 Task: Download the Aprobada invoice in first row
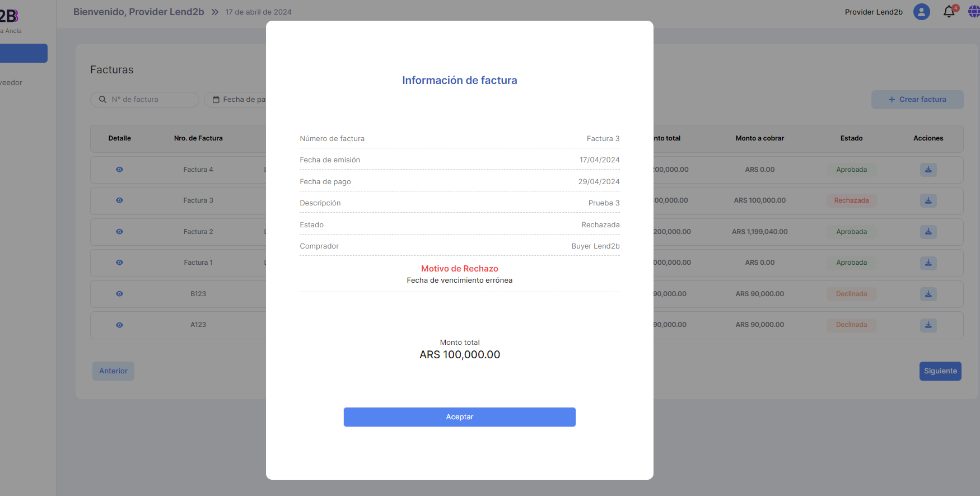[x=928, y=170]
